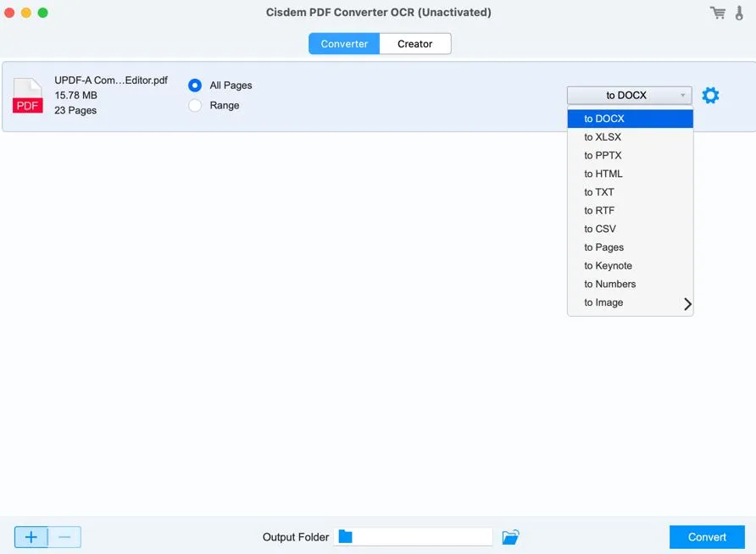This screenshot has height=554, width=756.
Task: Click the red PDF file icon
Action: point(27,96)
